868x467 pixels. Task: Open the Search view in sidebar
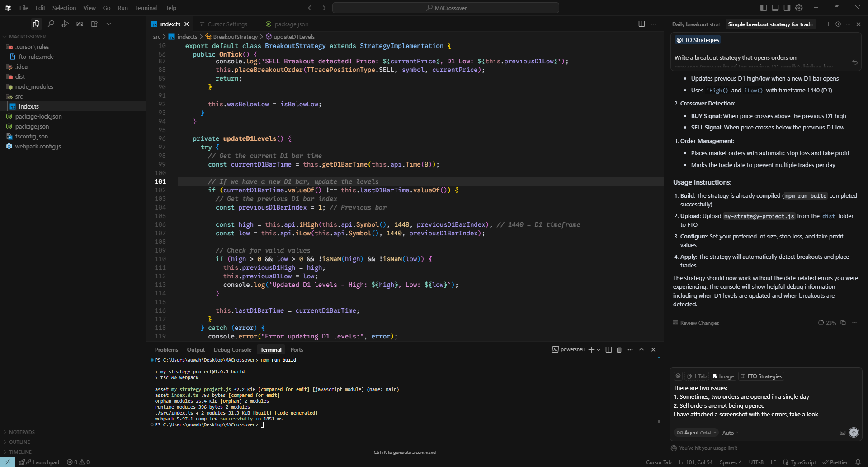coord(51,24)
